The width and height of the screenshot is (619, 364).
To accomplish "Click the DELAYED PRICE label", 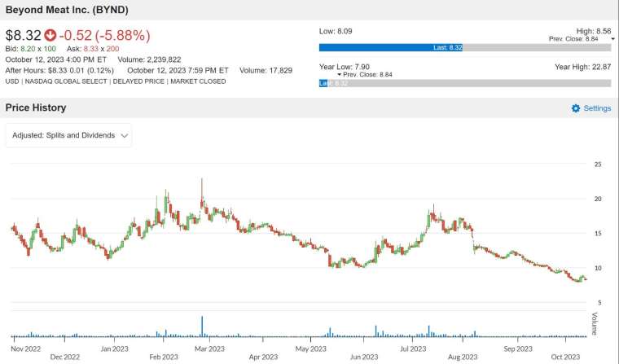I will coord(138,81).
